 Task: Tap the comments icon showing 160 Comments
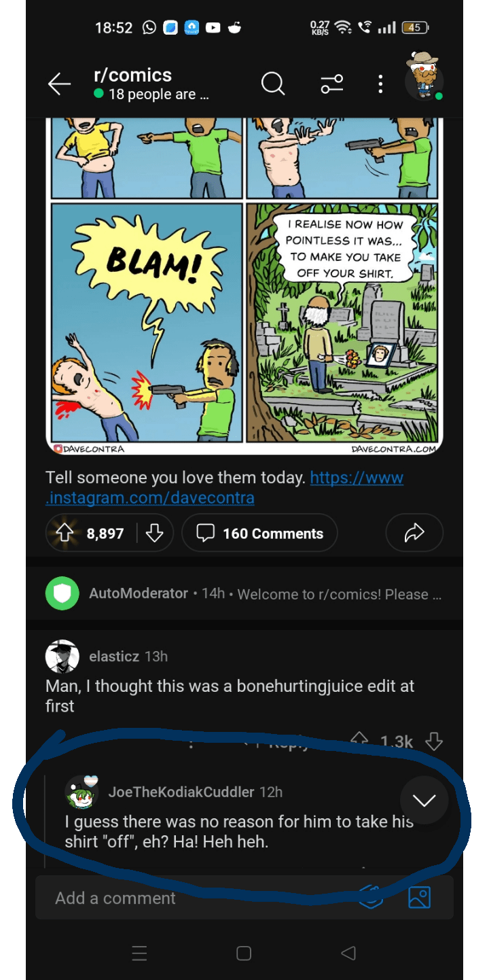(x=259, y=533)
